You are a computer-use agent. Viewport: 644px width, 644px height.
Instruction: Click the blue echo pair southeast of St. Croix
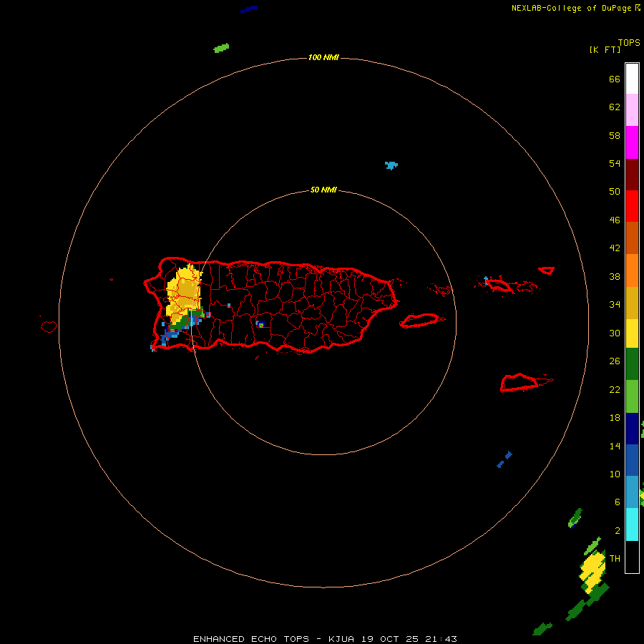[504, 459]
